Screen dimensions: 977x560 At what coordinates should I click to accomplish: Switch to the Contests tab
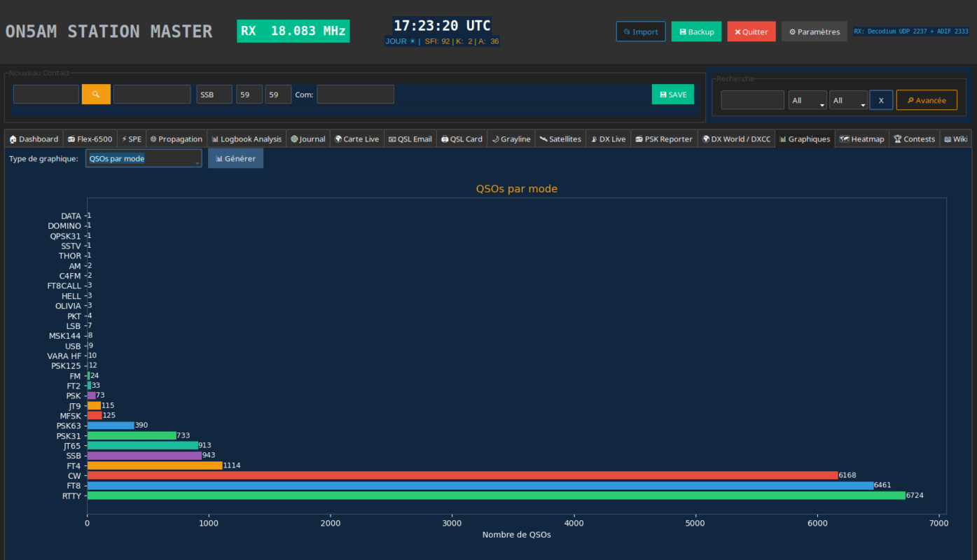[915, 139]
